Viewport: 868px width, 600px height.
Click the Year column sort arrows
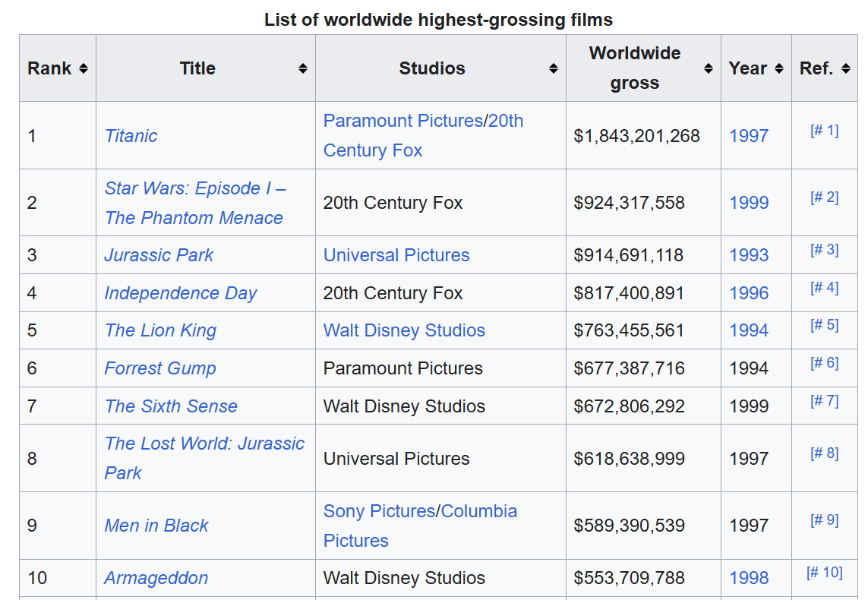(x=778, y=68)
